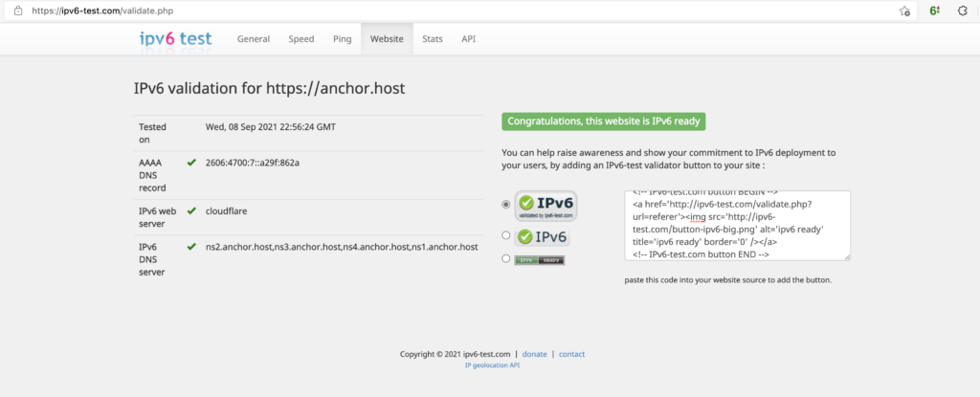Click inside the embed code text area
Screen dimensions: 980x397
tap(735, 225)
